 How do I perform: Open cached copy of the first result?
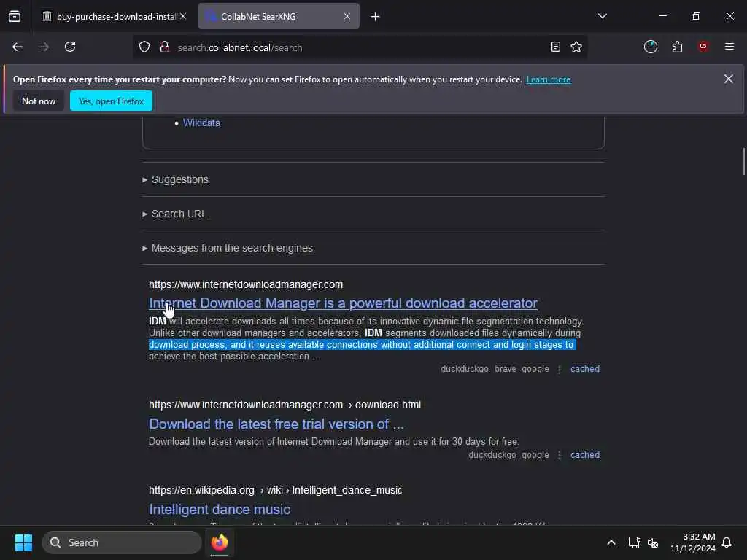585,369
